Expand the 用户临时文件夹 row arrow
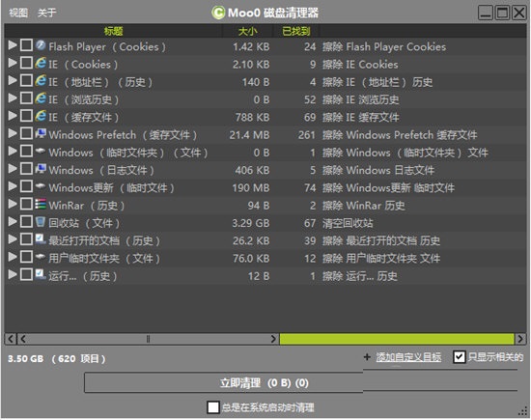 (x=13, y=257)
